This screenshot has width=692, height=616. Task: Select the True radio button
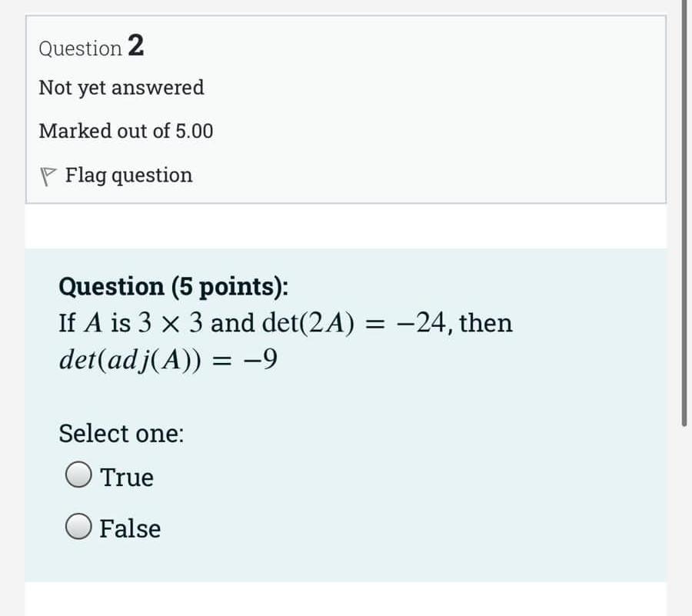tap(80, 476)
